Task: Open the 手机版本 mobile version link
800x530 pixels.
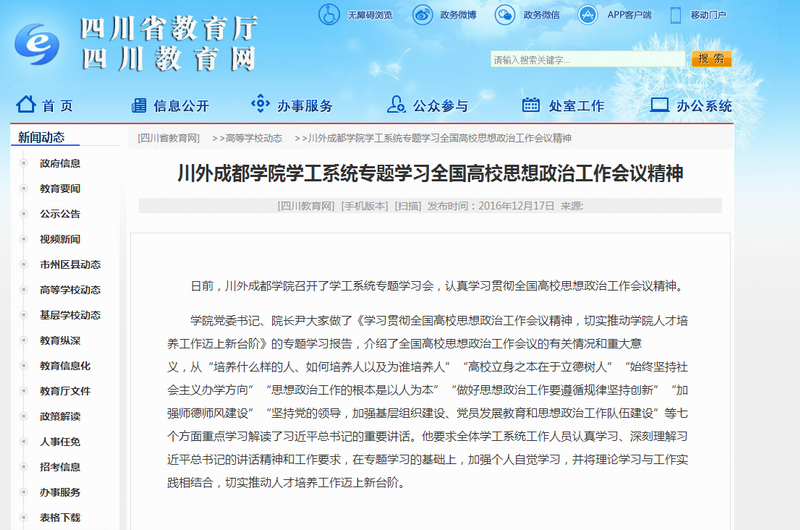Action: 364,206
